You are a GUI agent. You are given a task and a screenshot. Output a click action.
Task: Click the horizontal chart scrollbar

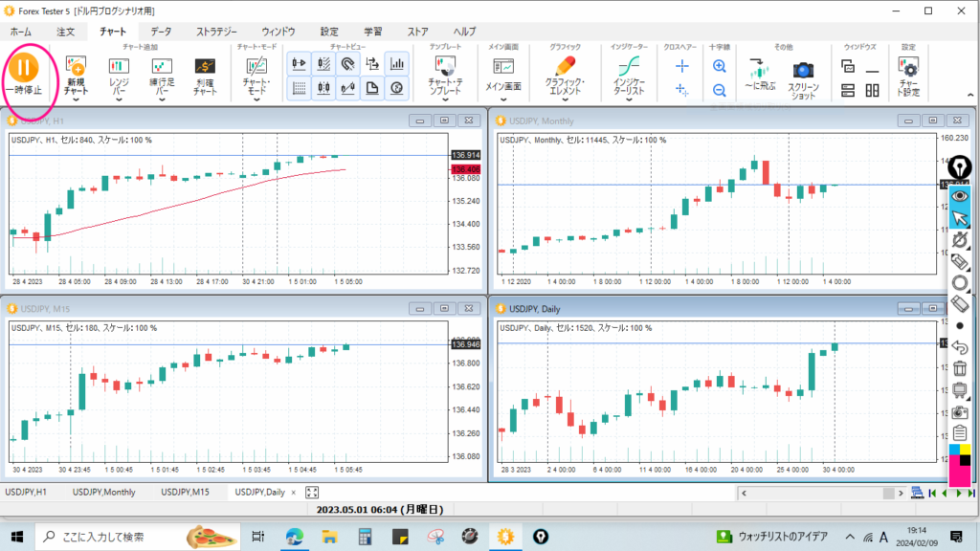[x=822, y=493]
